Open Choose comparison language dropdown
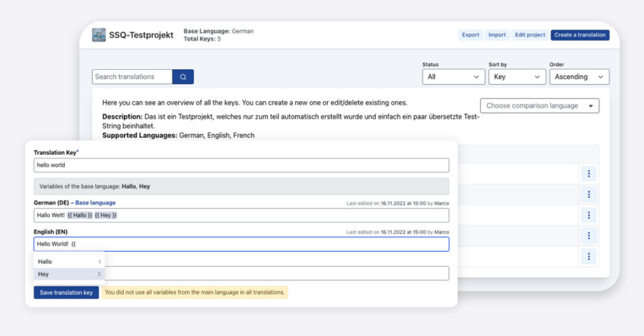This screenshot has width=644, height=336. coord(539,106)
